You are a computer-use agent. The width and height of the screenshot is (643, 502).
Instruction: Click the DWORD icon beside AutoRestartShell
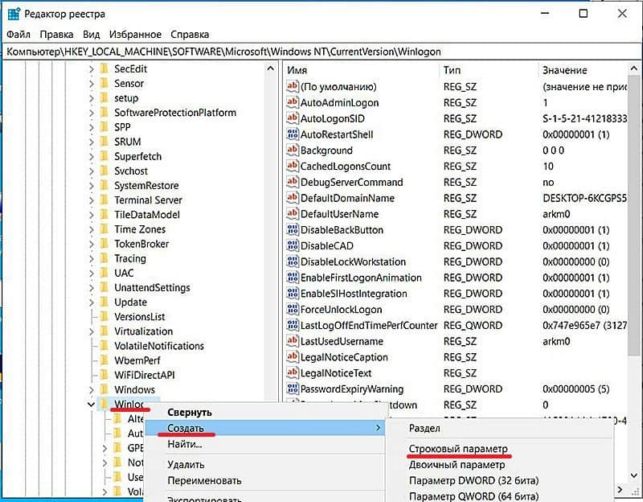click(292, 134)
